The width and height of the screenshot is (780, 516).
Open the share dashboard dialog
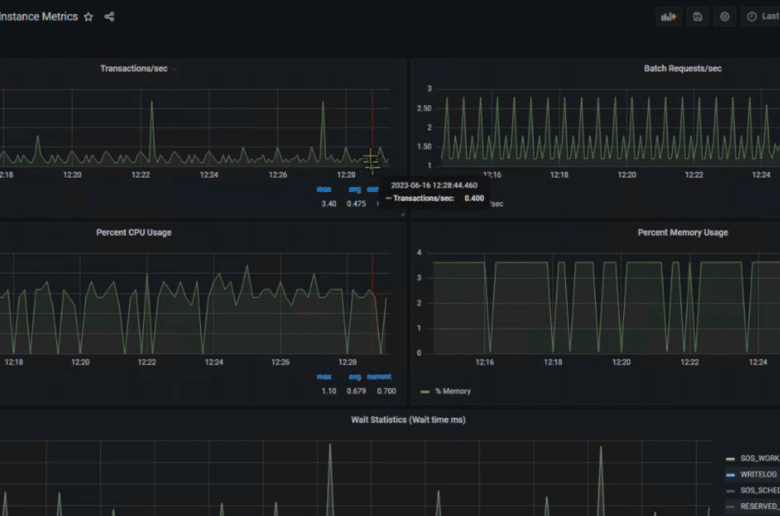(109, 17)
